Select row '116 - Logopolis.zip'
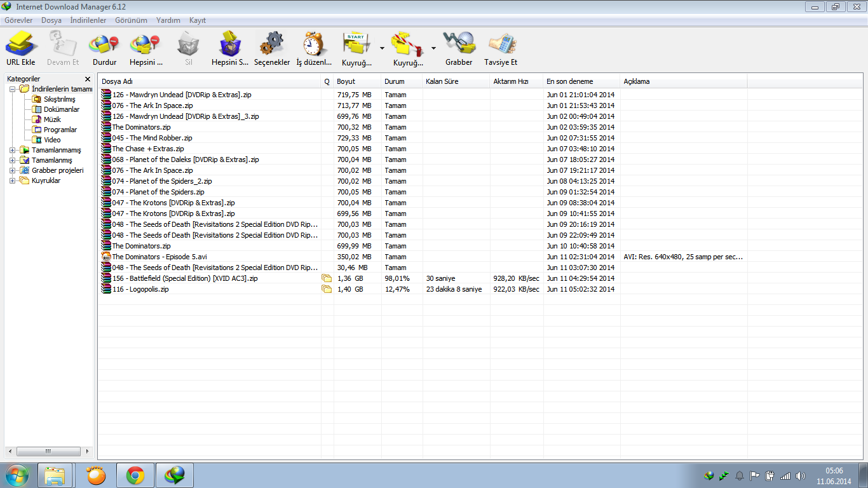 click(x=423, y=289)
